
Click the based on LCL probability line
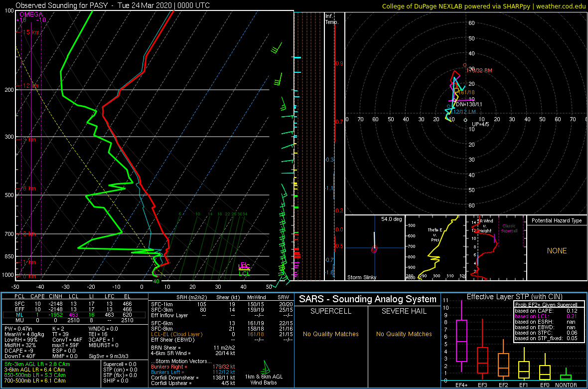[x=545, y=317]
